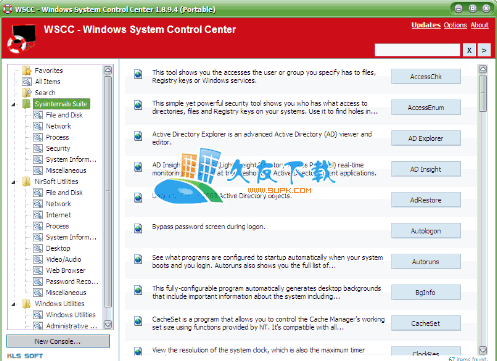Collapse the NirSoft Utilities tree node
This screenshot has height=361, width=497.
point(14,182)
